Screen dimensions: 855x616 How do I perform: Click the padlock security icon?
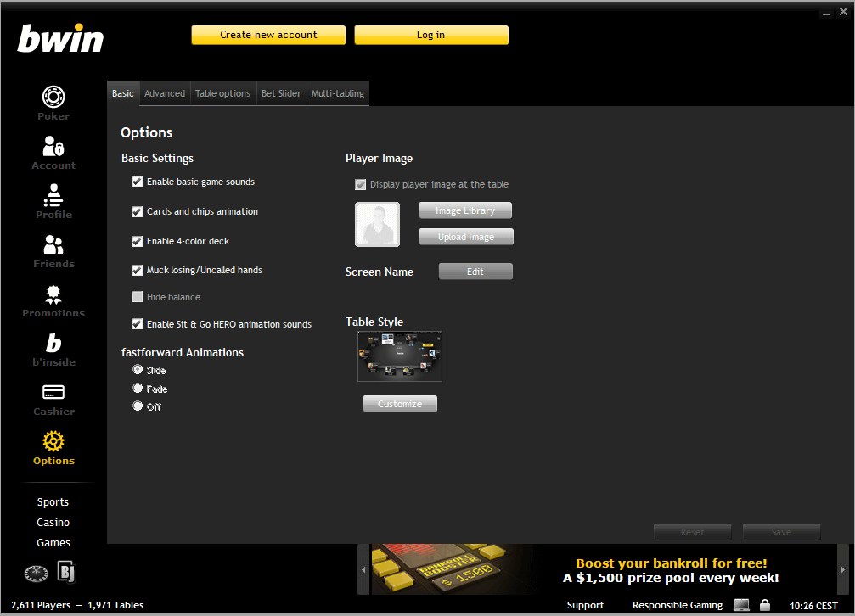[765, 605]
